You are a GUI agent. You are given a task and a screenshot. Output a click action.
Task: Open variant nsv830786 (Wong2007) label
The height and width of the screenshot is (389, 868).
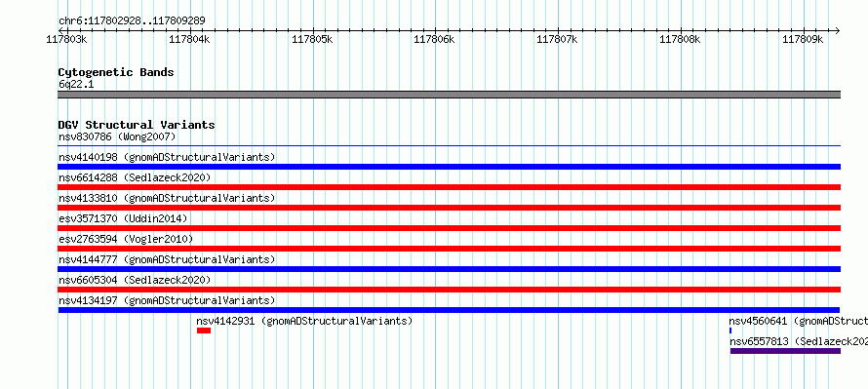pos(117,136)
